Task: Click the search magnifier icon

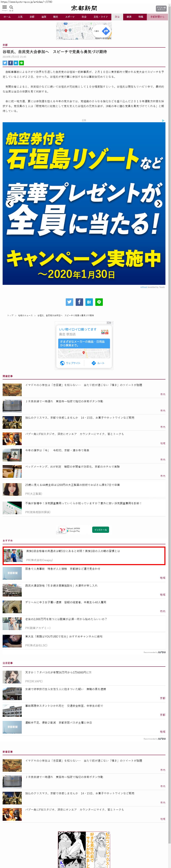Action: 11,7
